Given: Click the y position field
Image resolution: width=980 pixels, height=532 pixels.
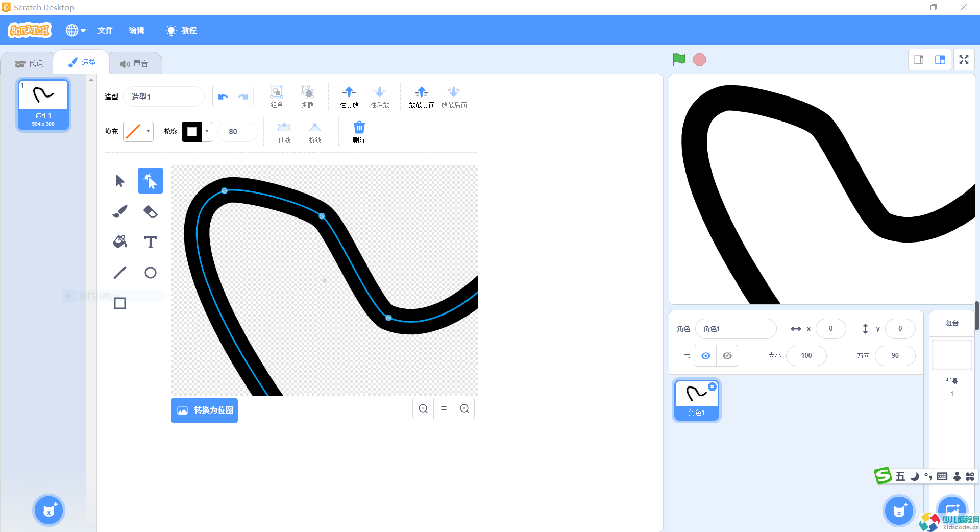Looking at the screenshot, I should 900,329.
